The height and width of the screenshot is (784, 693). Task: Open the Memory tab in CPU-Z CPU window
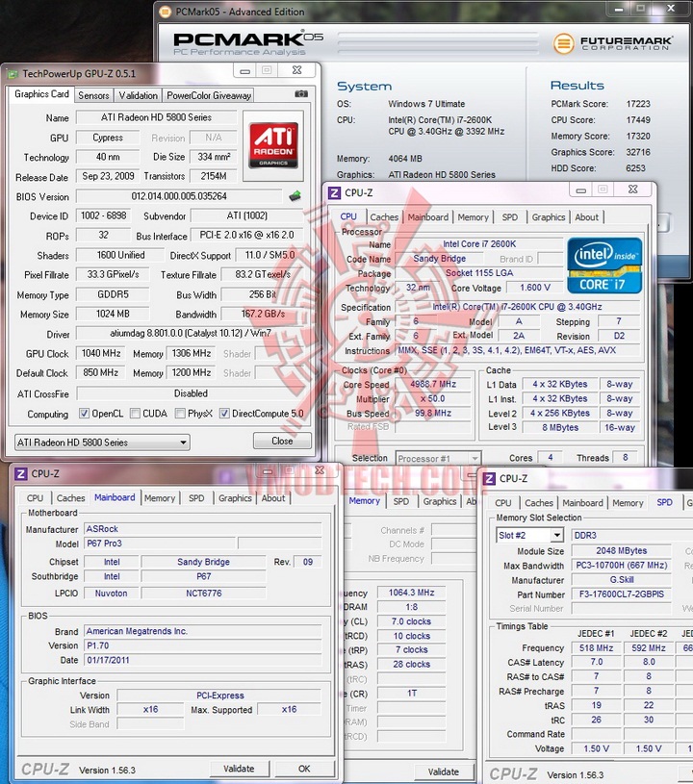pos(473,217)
